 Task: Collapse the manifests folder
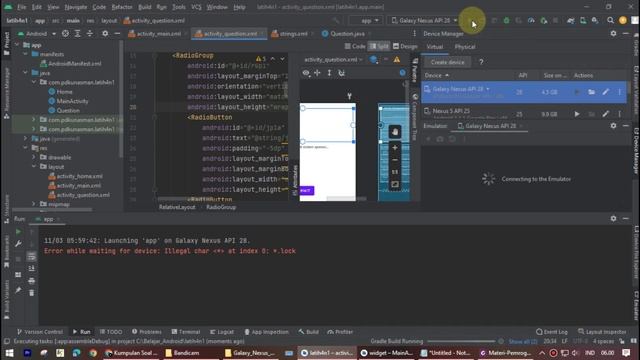point(26,54)
